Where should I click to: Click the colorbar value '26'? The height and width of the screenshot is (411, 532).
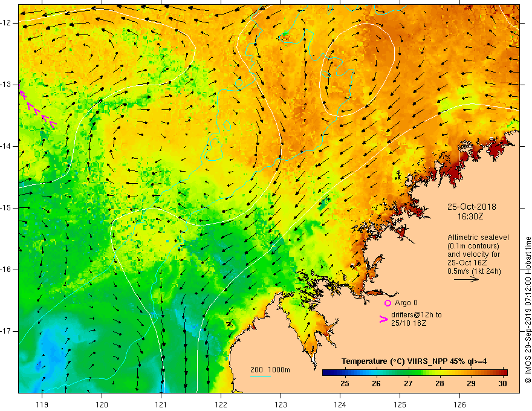pyautogui.click(x=376, y=384)
